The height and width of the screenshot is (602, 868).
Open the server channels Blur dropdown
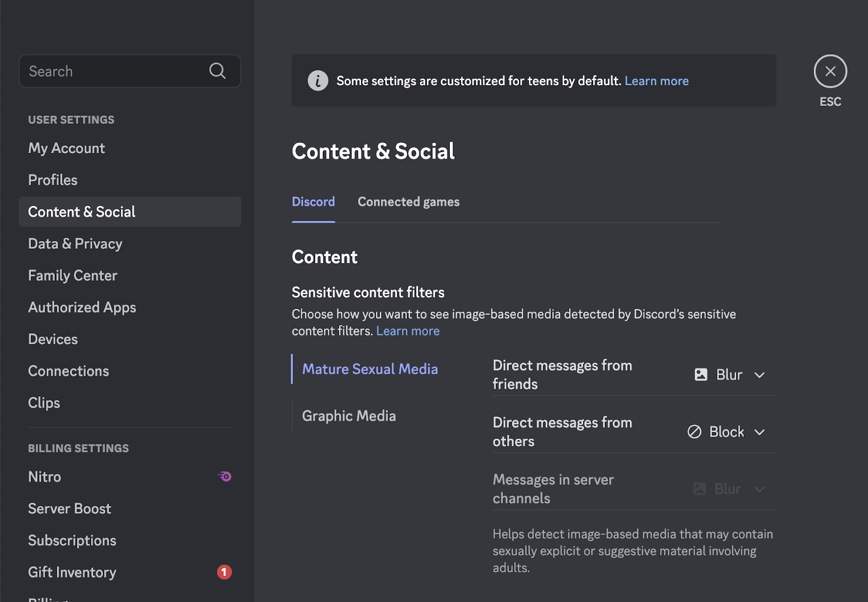[759, 489]
